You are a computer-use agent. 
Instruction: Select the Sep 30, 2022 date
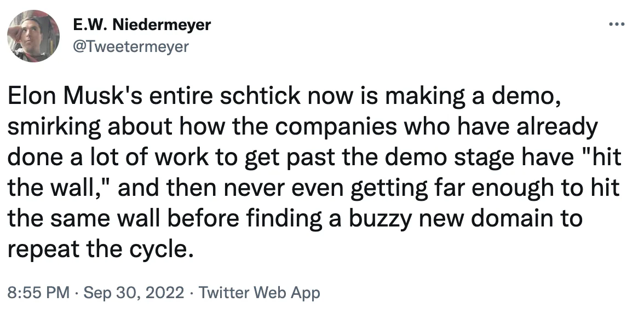134,293
